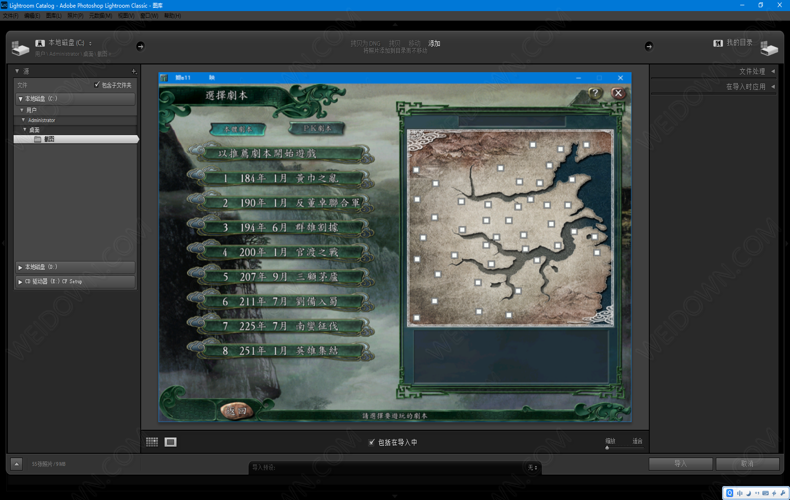This screenshot has width=790, height=500.
Task: Switch to grid view icon
Action: click(152, 442)
